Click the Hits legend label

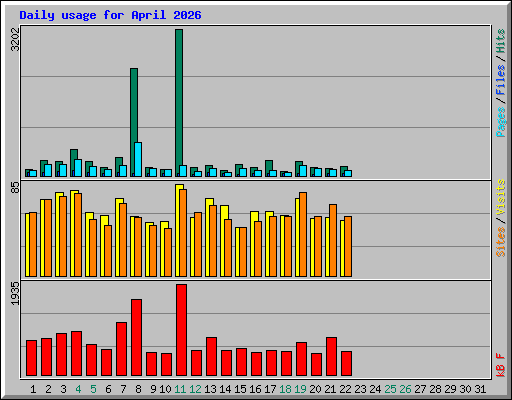[500, 41]
